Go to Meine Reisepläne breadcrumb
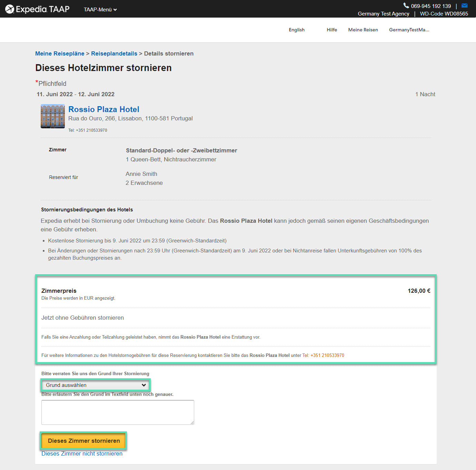The image size is (476, 470). [x=60, y=53]
